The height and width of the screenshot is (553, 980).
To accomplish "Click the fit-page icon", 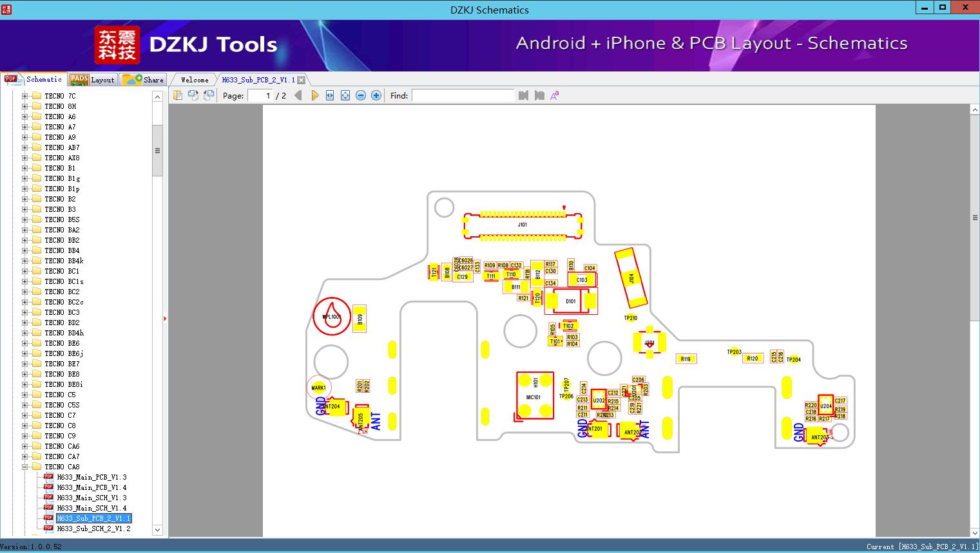I will pyautogui.click(x=345, y=95).
